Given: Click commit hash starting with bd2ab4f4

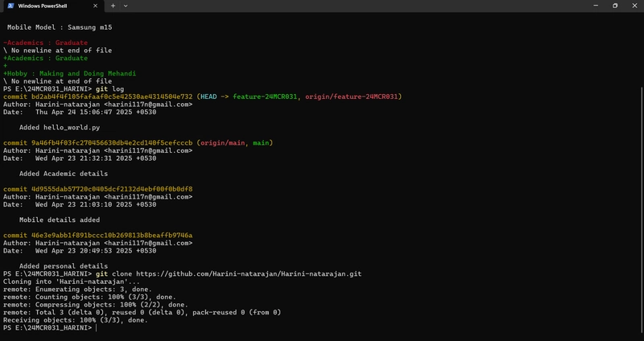Looking at the screenshot, I should click(112, 97).
